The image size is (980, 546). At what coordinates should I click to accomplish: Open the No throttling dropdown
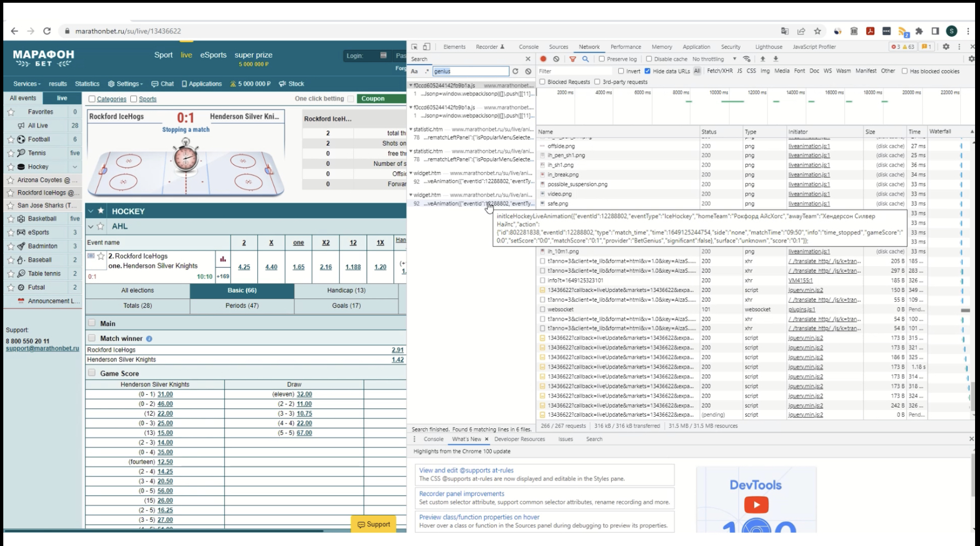[714, 59]
